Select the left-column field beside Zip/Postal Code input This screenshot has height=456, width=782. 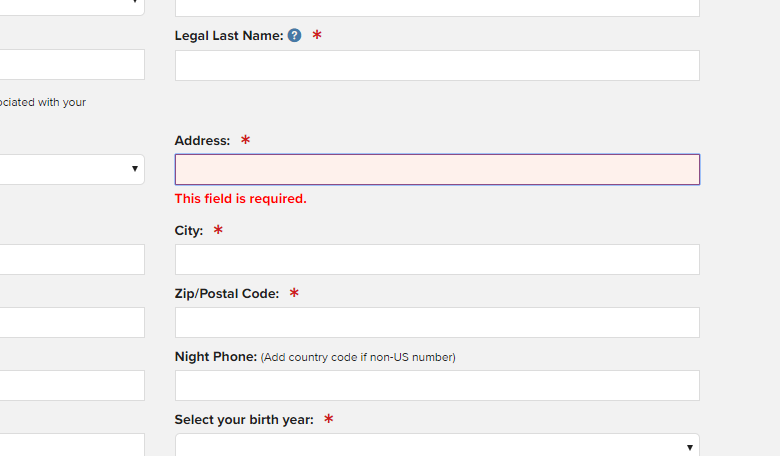pyautogui.click(x=72, y=323)
